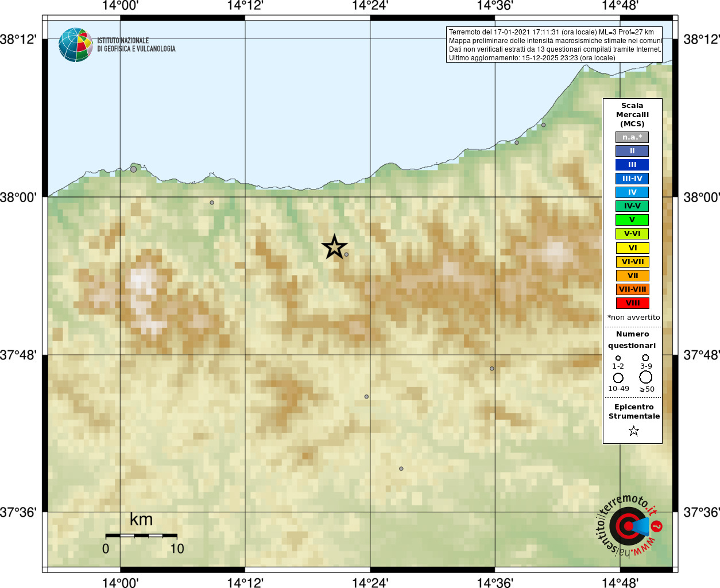Click the 'Mappa preliminare delle intensità macrosismiche' line

(x=555, y=41)
